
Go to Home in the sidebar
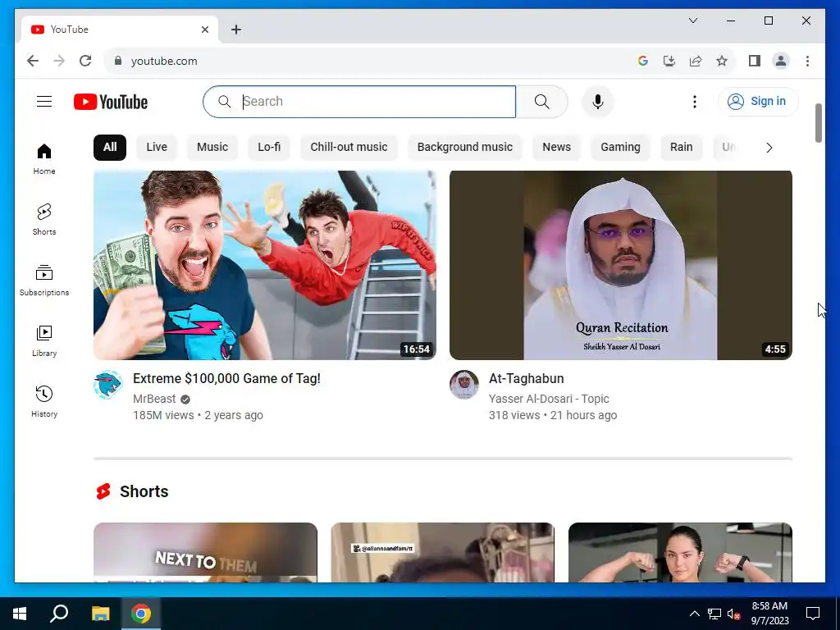44,159
